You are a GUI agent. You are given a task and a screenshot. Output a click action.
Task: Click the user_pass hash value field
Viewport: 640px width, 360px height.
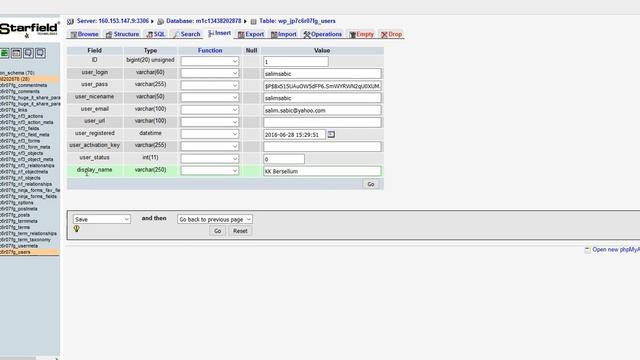322,86
